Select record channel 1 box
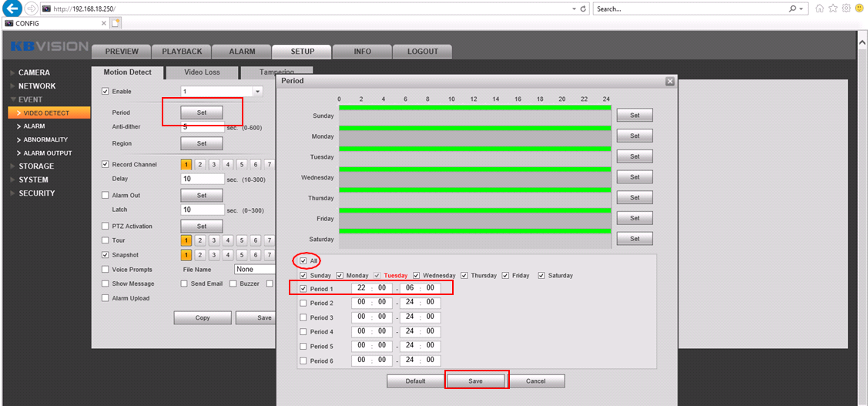Viewport: 868px width, 406px height. click(186, 164)
